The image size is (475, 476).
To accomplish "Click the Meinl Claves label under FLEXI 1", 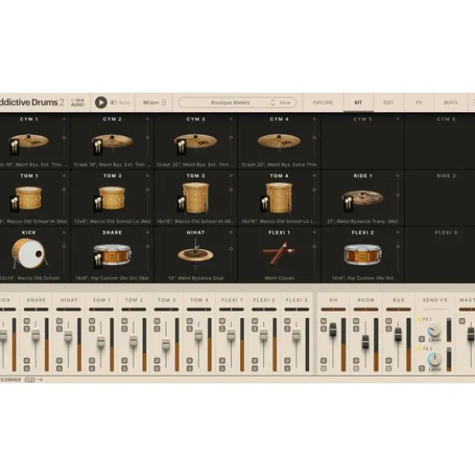I will [279, 278].
